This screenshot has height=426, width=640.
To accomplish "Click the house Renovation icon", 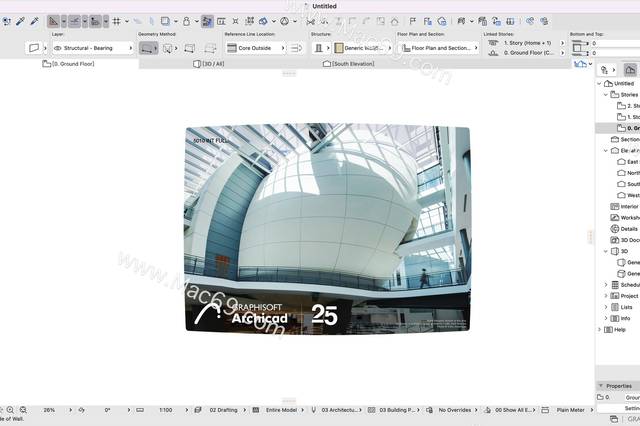I will tap(394, 21).
